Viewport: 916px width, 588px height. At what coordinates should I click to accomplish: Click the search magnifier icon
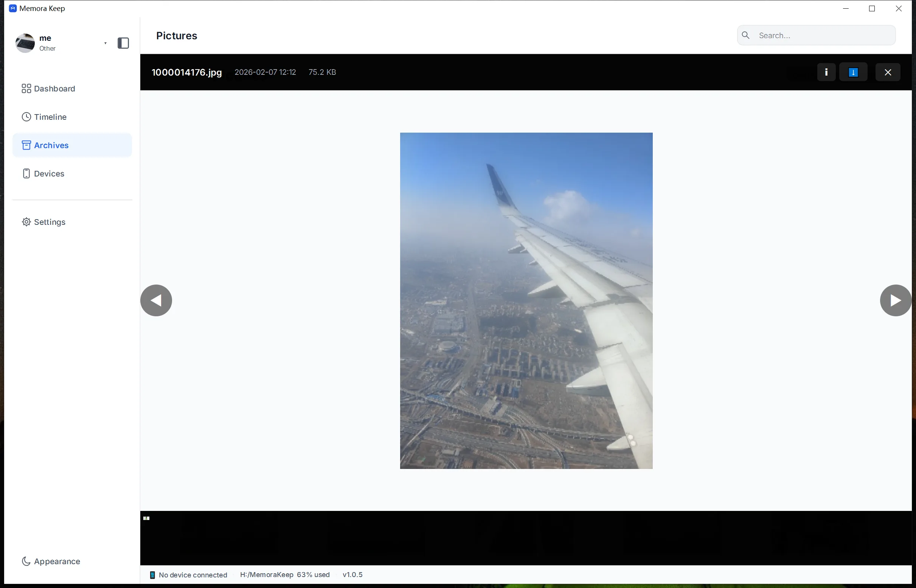(x=745, y=36)
